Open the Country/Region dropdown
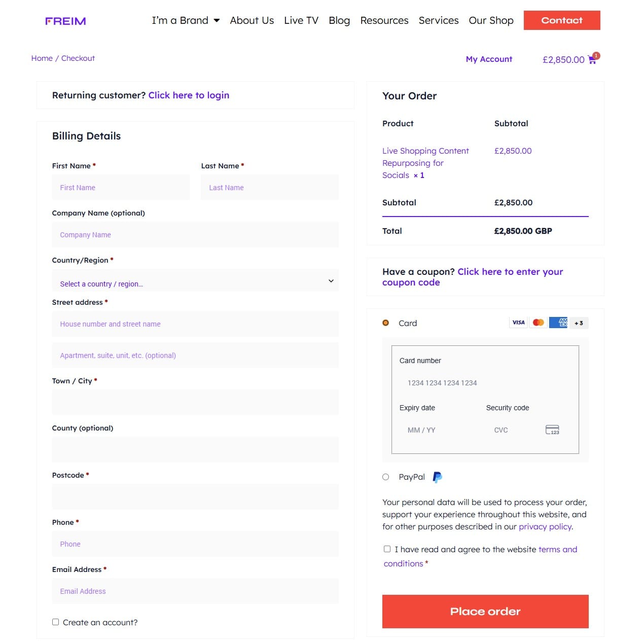The height and width of the screenshot is (644, 644). tap(195, 281)
